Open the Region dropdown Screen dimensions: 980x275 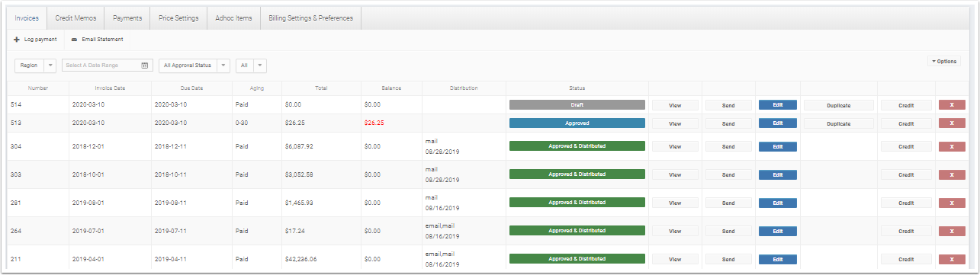pyautogui.click(x=36, y=66)
